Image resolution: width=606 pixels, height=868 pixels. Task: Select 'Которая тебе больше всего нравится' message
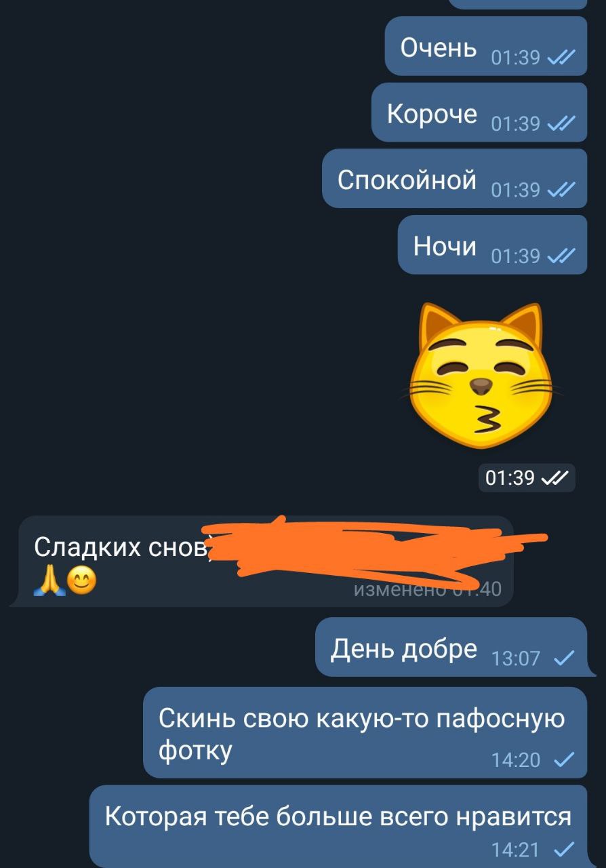tap(338, 827)
